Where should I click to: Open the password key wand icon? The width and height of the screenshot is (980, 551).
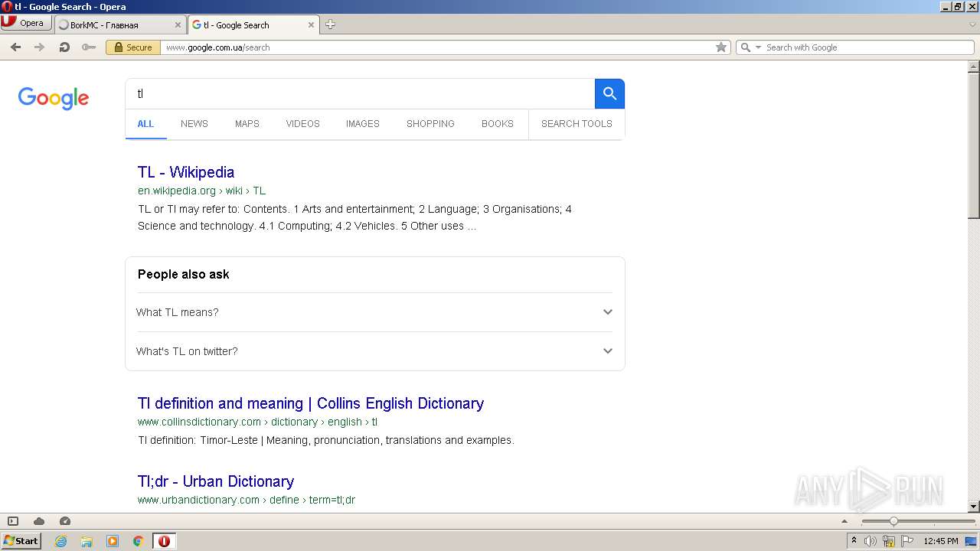(x=89, y=47)
